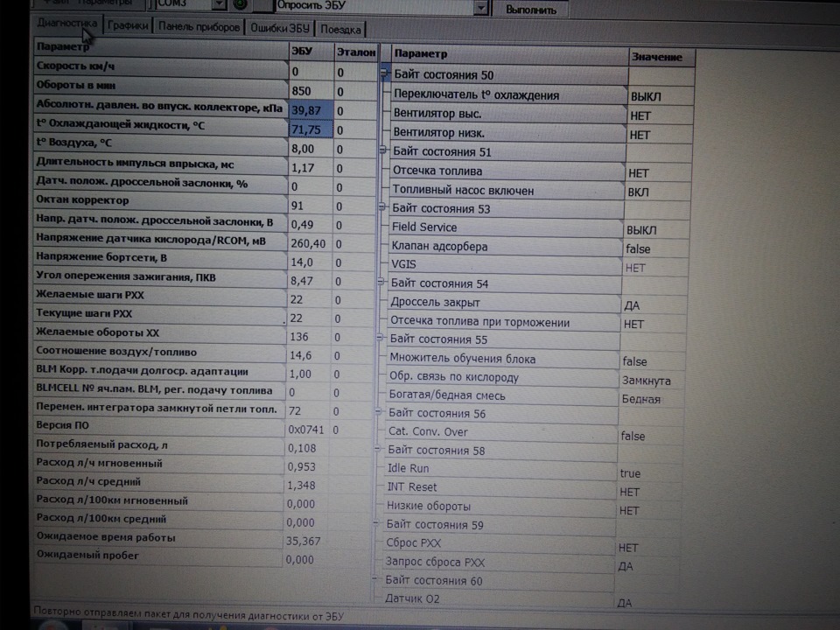Switch to the Ошибки ЭБУ tab

[280, 28]
